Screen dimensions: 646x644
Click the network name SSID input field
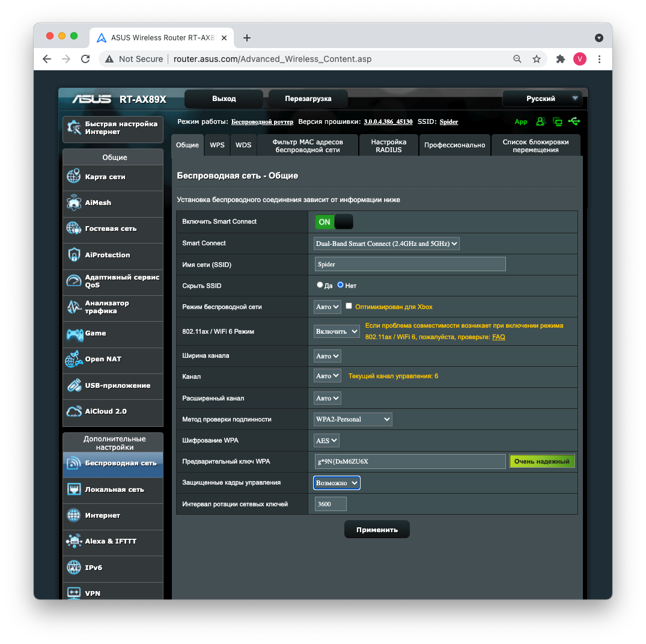click(x=410, y=265)
